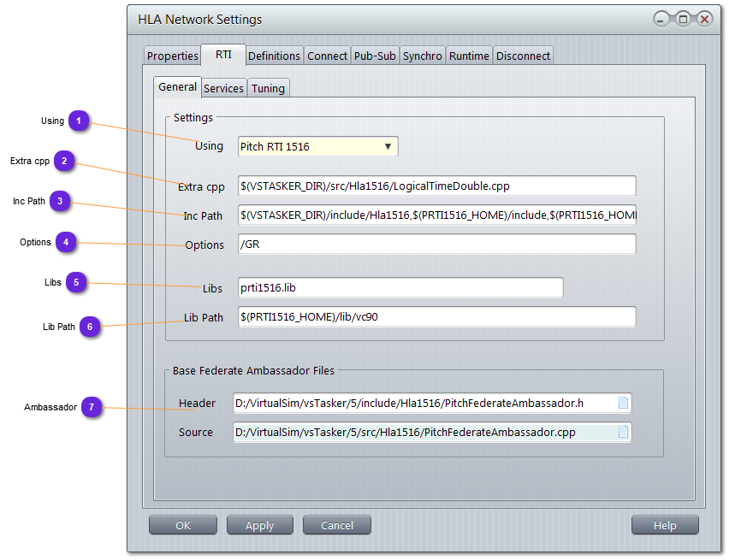Open the Definitions tab
This screenshot has height=560, width=729.
tap(274, 56)
